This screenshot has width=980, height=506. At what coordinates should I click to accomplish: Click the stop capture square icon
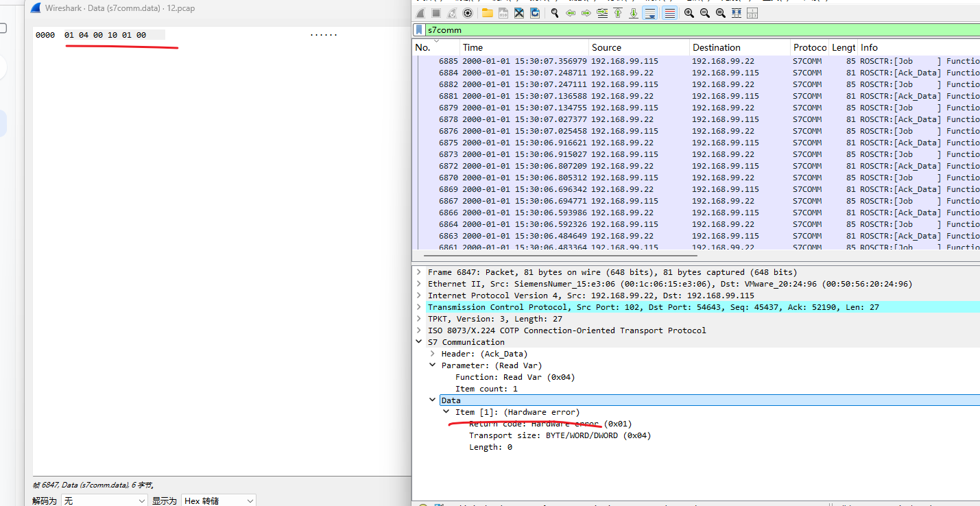[436, 13]
